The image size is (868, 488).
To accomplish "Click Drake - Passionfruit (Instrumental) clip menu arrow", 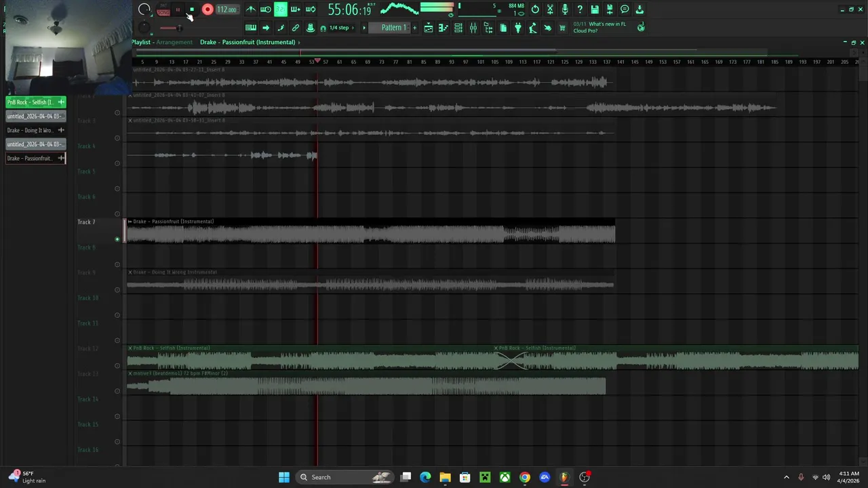I will tap(130, 222).
